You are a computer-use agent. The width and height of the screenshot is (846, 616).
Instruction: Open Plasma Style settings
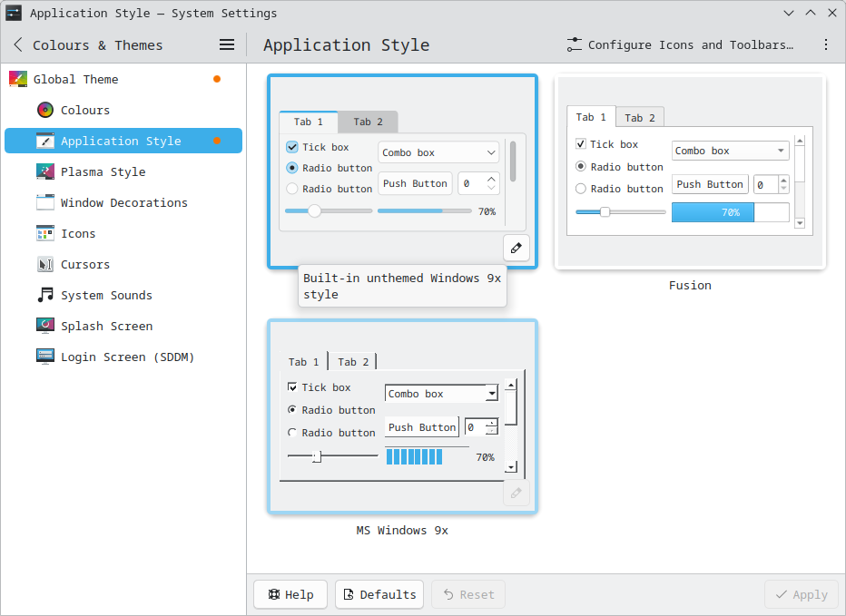pos(103,171)
